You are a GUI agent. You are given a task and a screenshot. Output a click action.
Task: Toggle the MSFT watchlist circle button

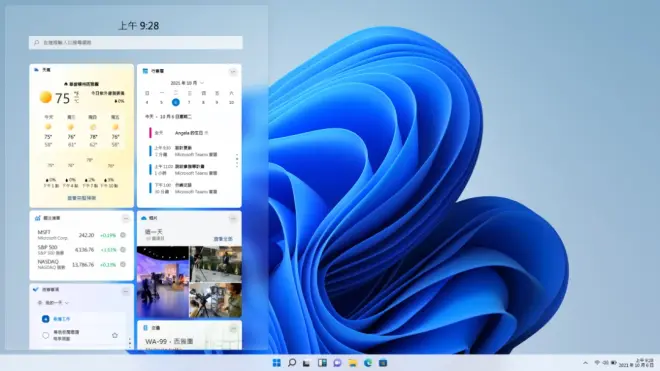coord(123,235)
